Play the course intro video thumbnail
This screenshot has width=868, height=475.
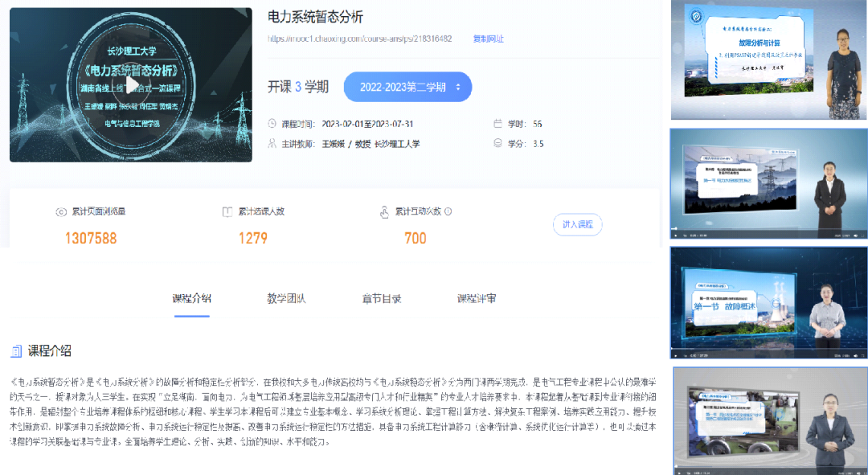click(131, 84)
